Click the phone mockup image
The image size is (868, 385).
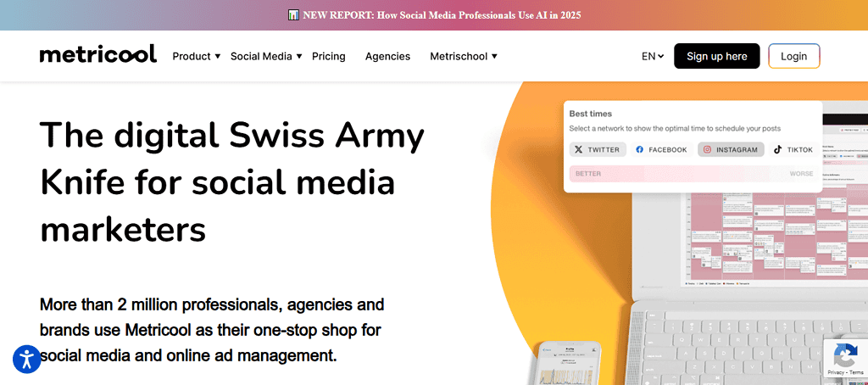[x=569, y=363]
